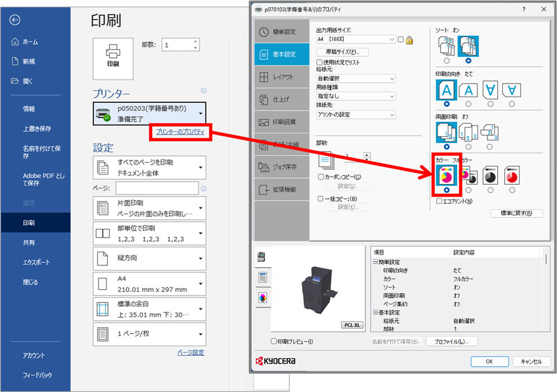Click the lock icon next to output paper size

(x=409, y=40)
